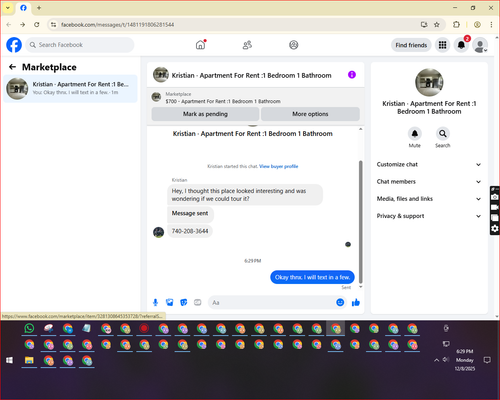
Task: Open Chrome three-dot menu
Action: tap(491, 25)
